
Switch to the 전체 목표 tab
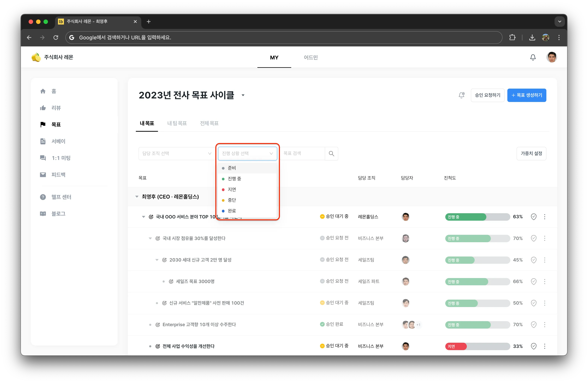pos(209,123)
